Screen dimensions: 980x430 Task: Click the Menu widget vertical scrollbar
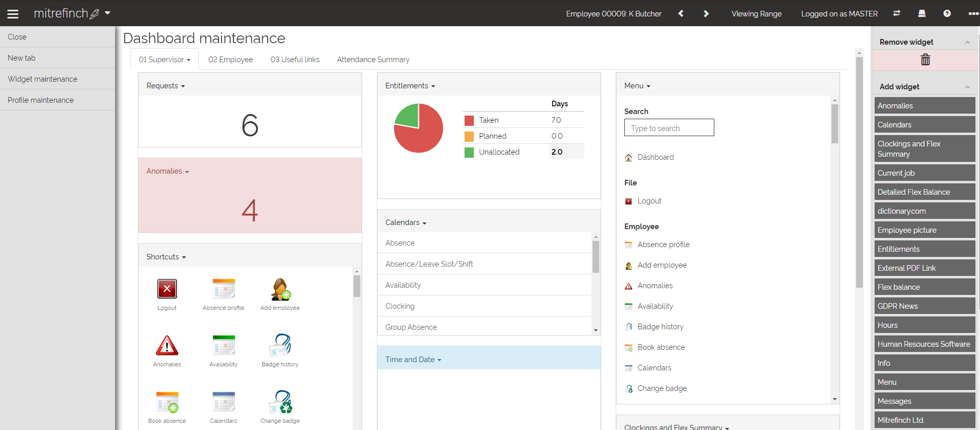835,124
